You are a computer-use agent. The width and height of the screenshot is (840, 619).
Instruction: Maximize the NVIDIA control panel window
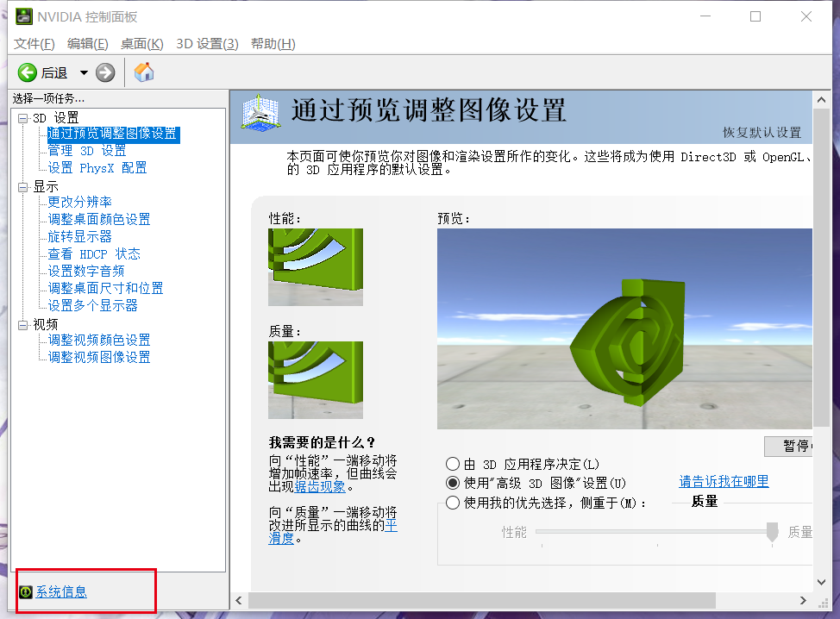[x=755, y=16]
